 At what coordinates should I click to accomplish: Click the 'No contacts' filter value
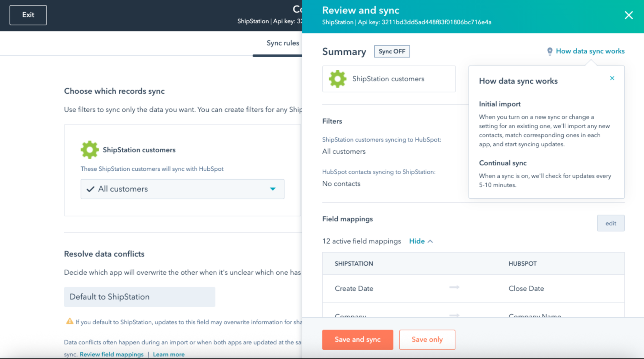pyautogui.click(x=341, y=184)
